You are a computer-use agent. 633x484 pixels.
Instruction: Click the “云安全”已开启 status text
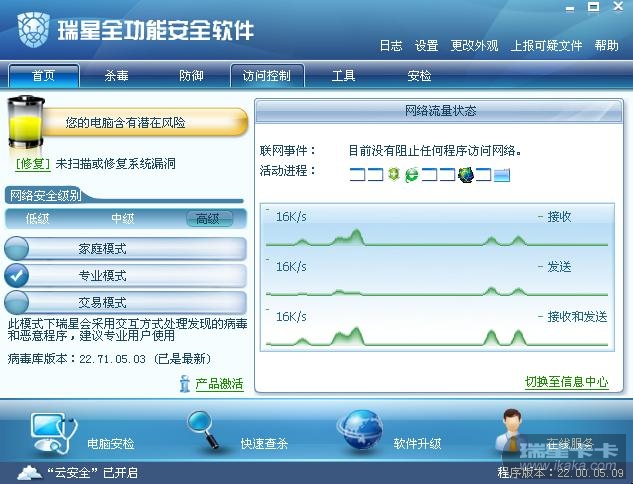click(92, 472)
